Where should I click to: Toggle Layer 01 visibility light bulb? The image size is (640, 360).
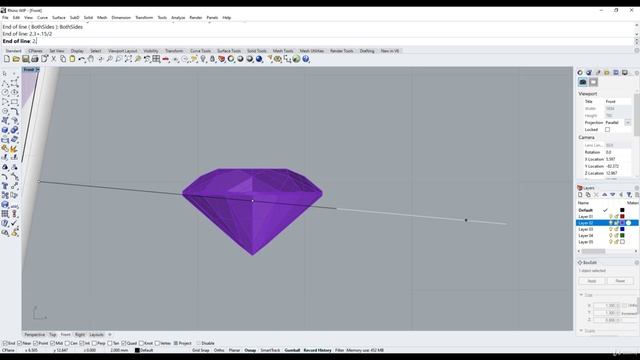[611, 216]
